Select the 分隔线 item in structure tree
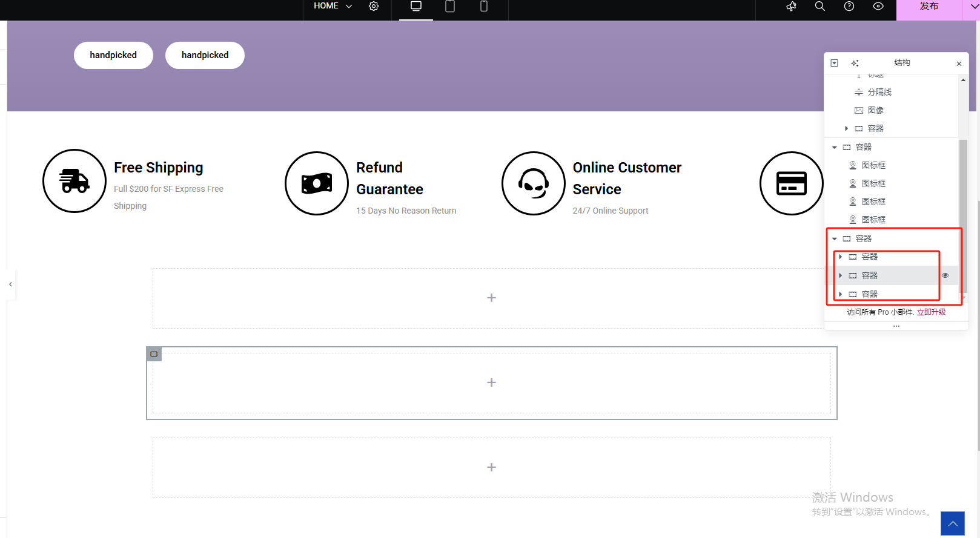 tap(879, 92)
